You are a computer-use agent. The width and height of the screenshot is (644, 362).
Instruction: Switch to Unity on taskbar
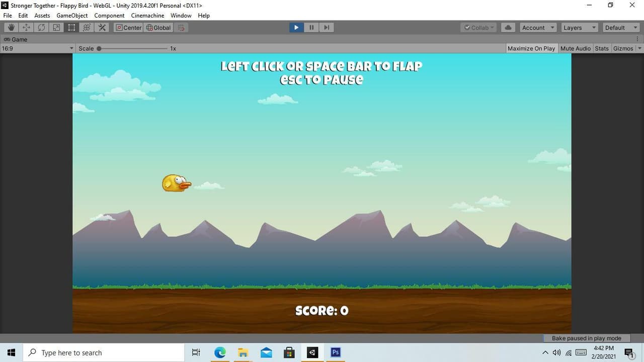coord(312,352)
